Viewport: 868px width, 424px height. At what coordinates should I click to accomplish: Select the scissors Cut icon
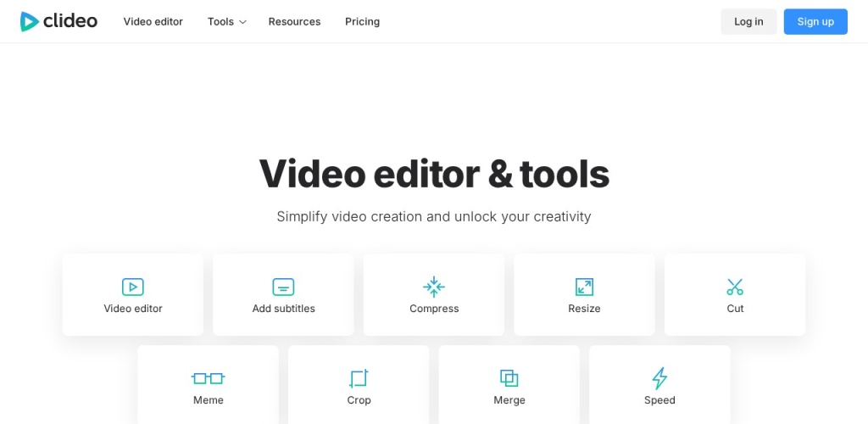click(735, 287)
